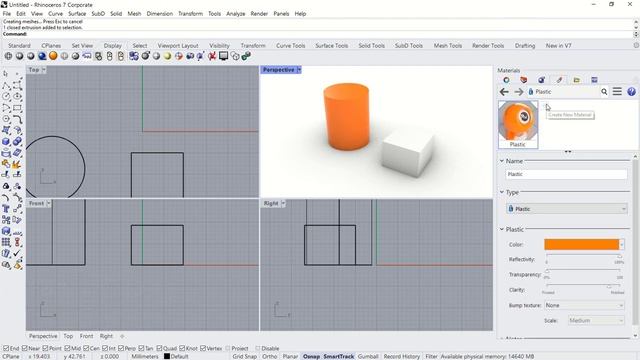Toggle the Quad osnap checkbox

point(159,348)
